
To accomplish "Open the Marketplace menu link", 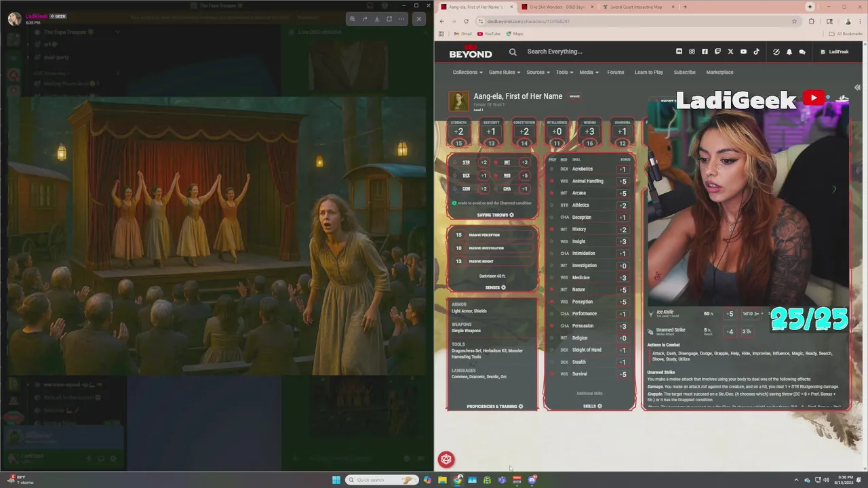I will [719, 72].
